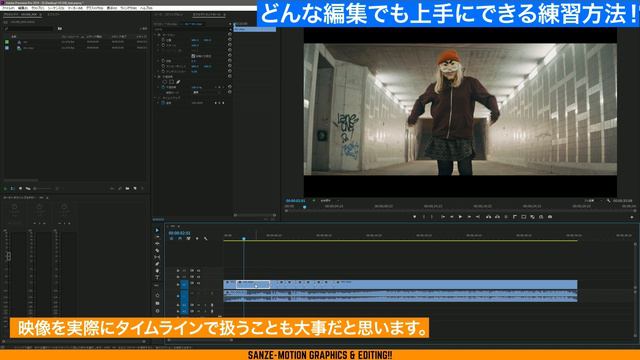Select free-draw pen mask under Opacity
This screenshot has width=640, height=360.
click(x=178, y=82)
